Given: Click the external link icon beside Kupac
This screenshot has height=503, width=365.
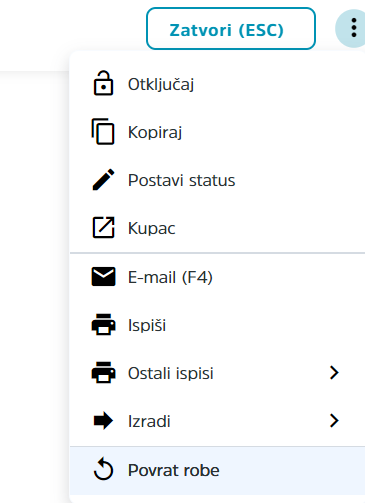Looking at the screenshot, I should click(103, 227).
